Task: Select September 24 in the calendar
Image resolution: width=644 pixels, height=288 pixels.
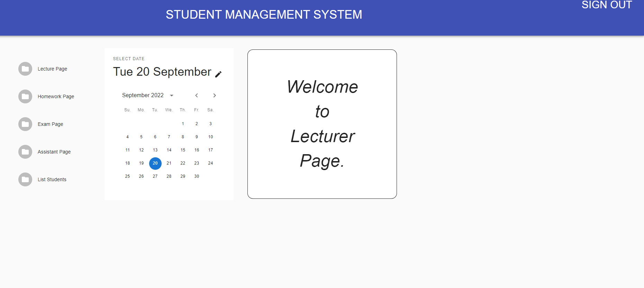Action: click(x=210, y=163)
